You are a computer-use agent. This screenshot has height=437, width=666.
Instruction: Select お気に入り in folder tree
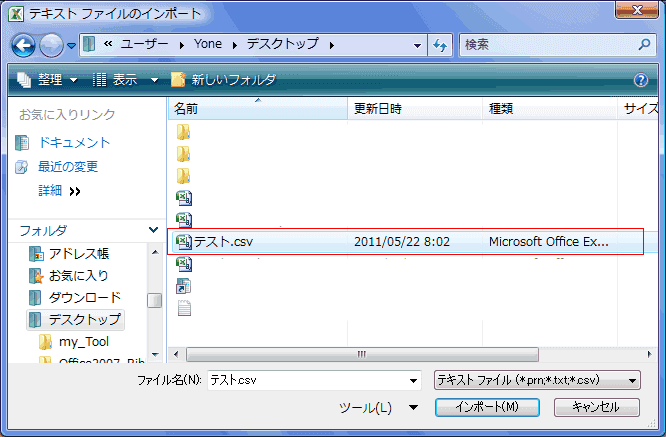click(x=79, y=276)
